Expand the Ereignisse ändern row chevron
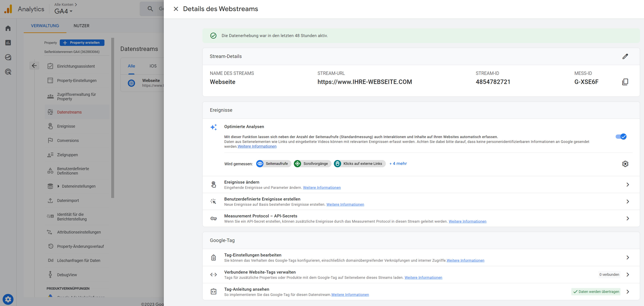 click(627, 184)
